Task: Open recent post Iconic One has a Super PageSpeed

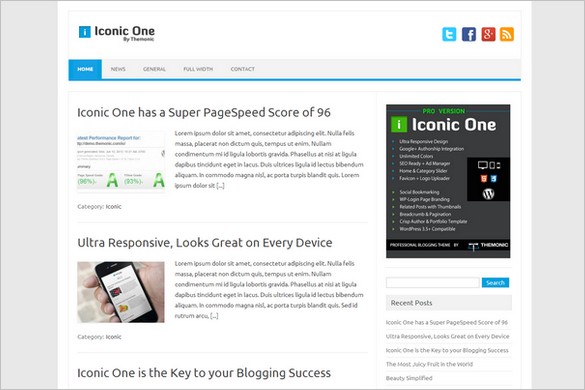Action: click(447, 322)
